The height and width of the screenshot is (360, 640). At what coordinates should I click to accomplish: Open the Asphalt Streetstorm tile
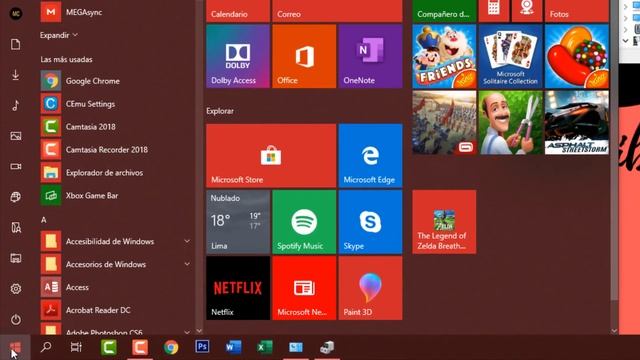[577, 122]
